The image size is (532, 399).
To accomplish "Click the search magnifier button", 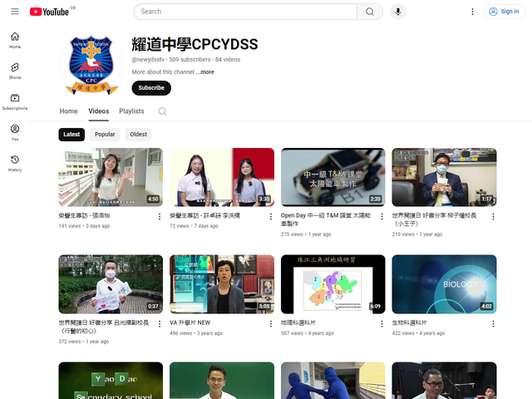I will [369, 12].
